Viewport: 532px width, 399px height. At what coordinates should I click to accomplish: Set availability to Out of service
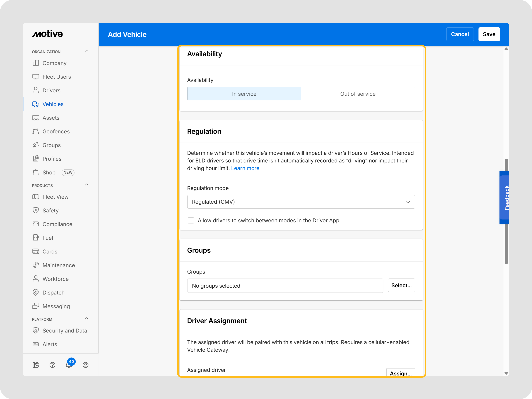click(x=358, y=93)
